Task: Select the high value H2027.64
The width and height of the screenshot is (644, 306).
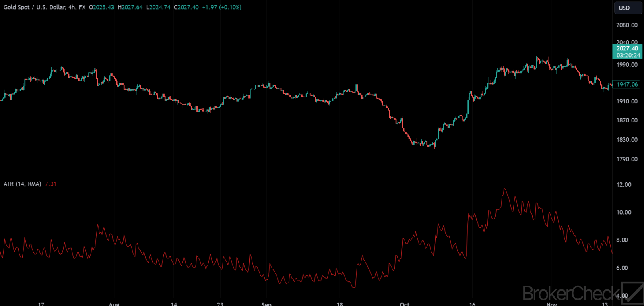Action: click(x=130, y=7)
